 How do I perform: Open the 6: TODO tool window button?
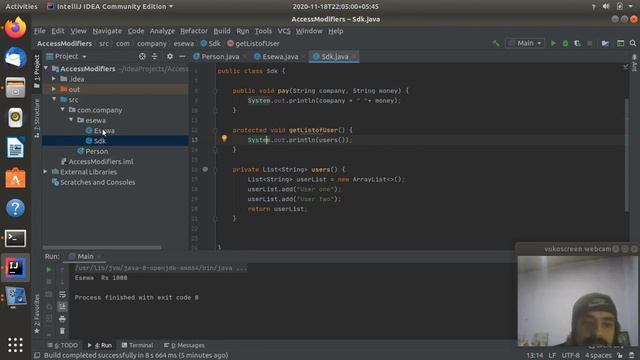pos(63,345)
